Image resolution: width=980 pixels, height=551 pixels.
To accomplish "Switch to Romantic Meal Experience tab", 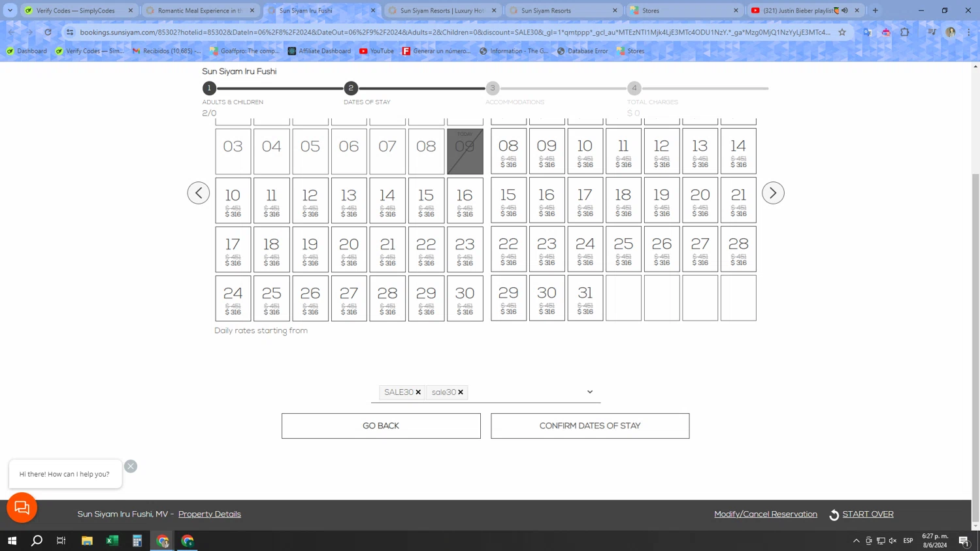I will tap(199, 10).
